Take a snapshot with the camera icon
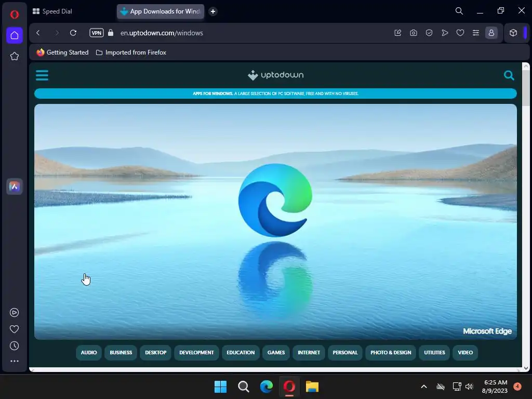532x399 pixels. (x=413, y=33)
